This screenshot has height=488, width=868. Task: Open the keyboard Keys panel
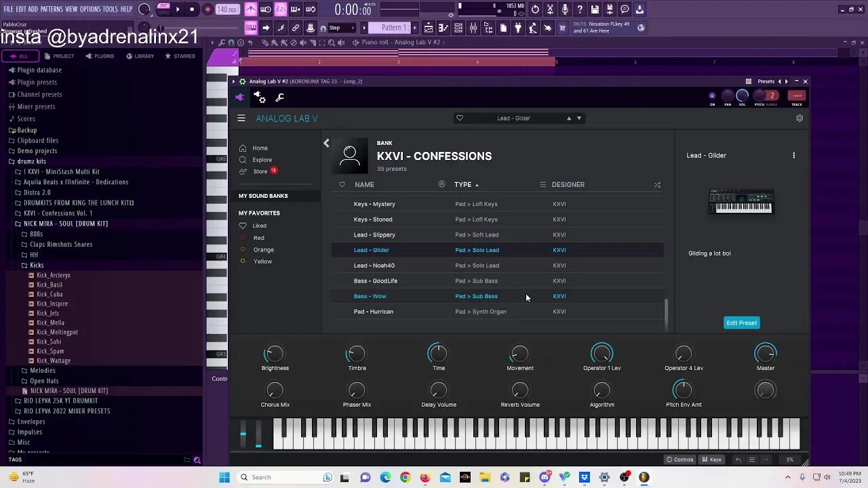tap(711, 460)
